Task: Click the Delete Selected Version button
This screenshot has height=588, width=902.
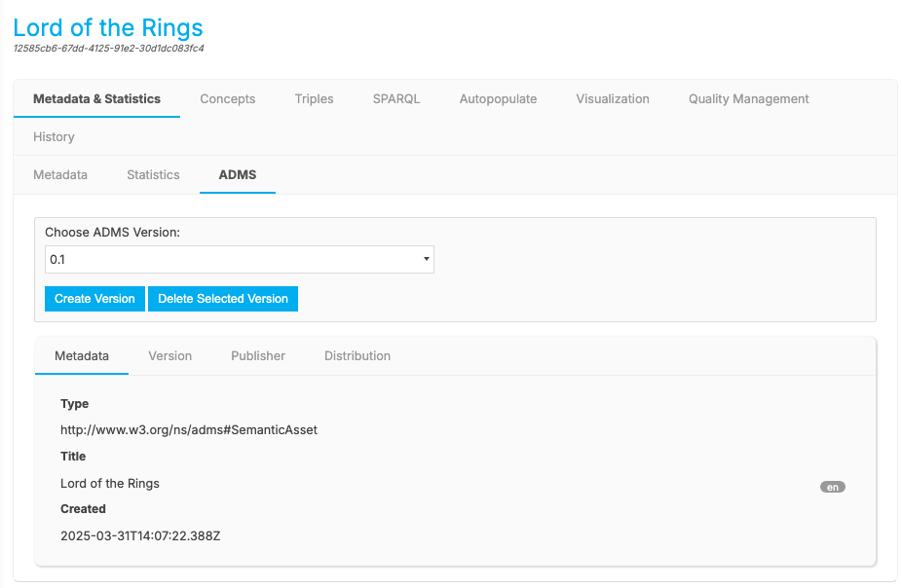Action: (x=223, y=299)
